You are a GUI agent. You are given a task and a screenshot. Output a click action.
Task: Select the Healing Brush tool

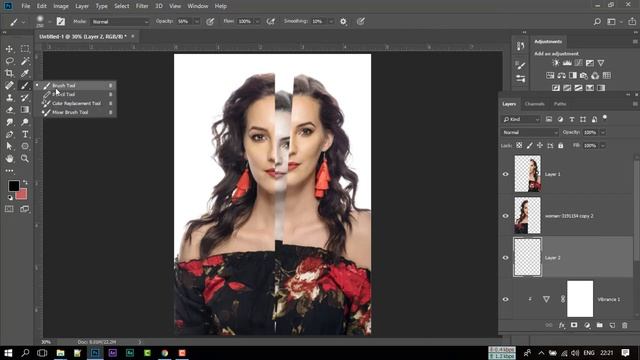click(9, 85)
